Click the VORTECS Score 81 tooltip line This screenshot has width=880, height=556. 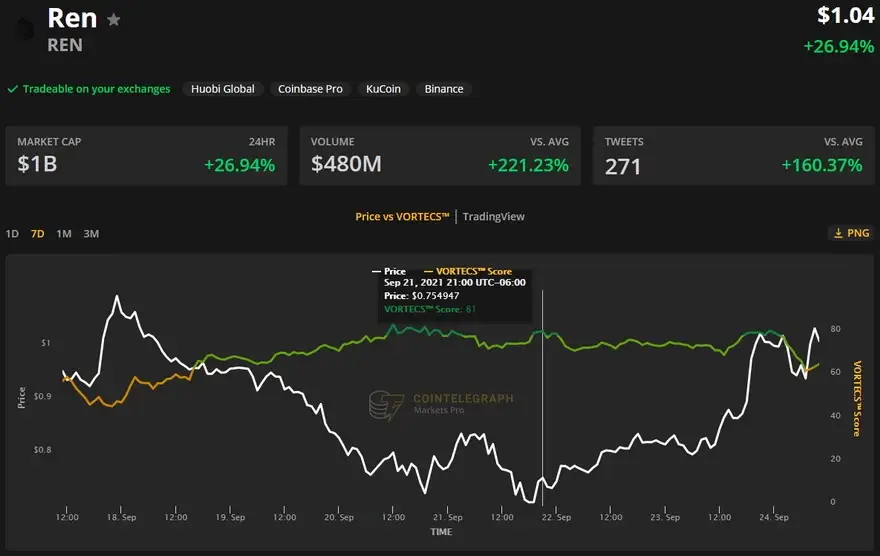click(430, 309)
